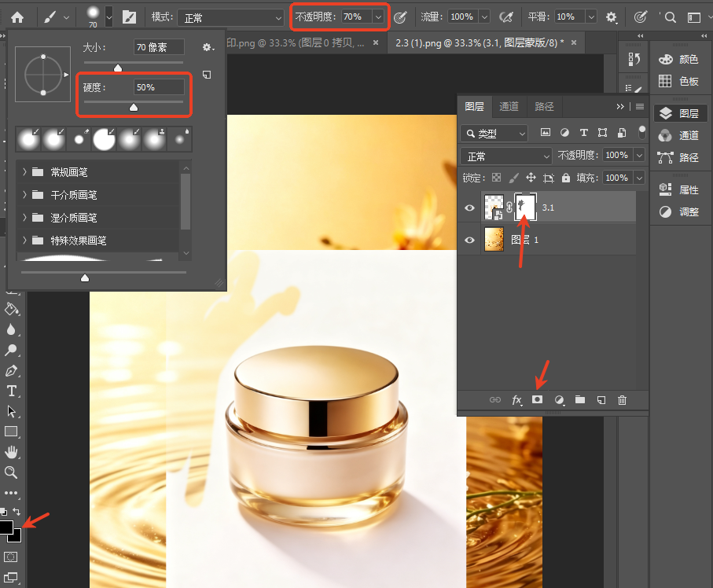This screenshot has width=713, height=588.
Task: Create a new group folder icon
Action: point(580,400)
